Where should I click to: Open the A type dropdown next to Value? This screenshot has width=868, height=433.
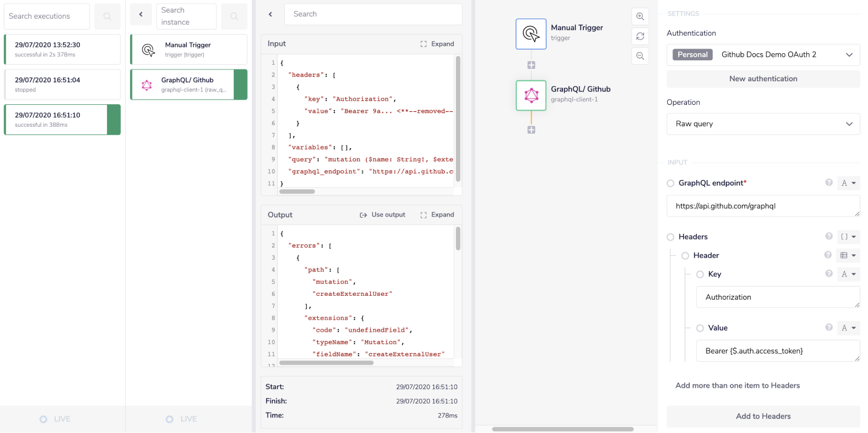(848, 328)
